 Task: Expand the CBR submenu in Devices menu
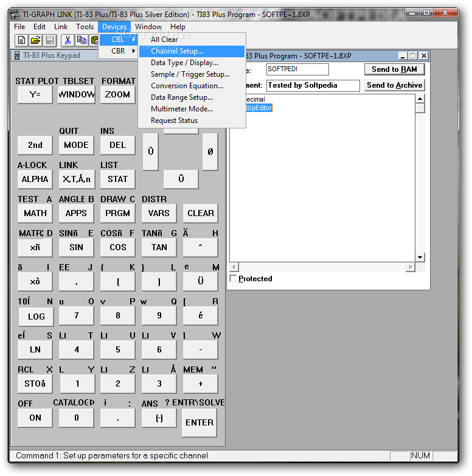pos(118,51)
